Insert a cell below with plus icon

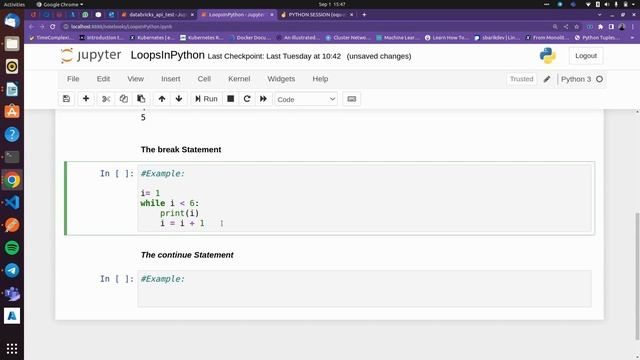tap(86, 99)
